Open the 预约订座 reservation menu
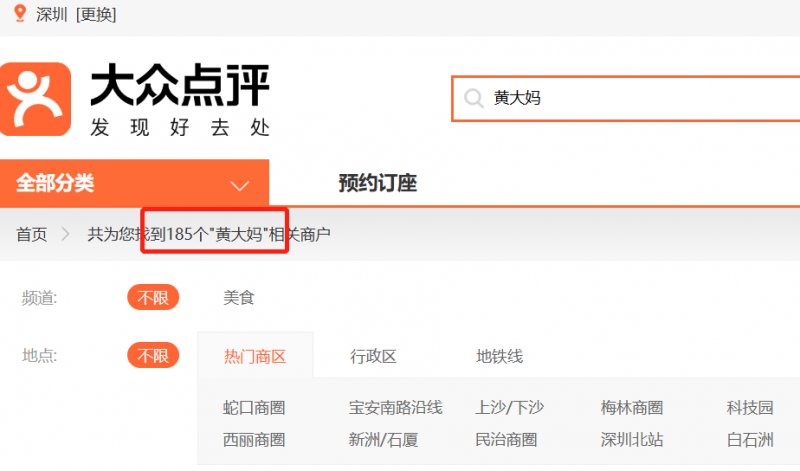The width and height of the screenshot is (800, 471). coord(378,183)
